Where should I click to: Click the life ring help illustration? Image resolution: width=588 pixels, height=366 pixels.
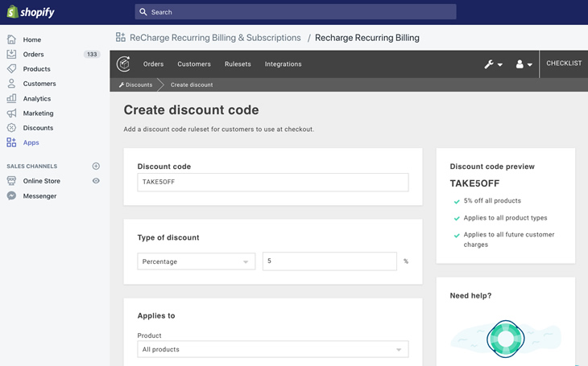coord(506,339)
